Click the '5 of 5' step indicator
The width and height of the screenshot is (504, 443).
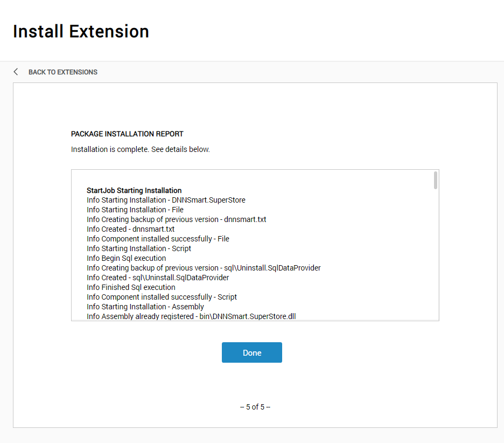pyautogui.click(x=255, y=407)
